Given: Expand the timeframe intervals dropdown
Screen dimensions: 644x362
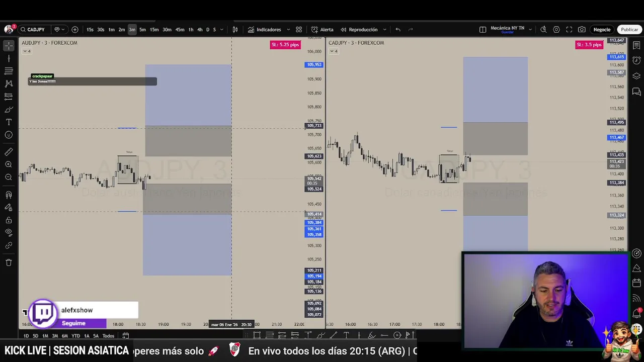Looking at the screenshot, I should (222, 30).
